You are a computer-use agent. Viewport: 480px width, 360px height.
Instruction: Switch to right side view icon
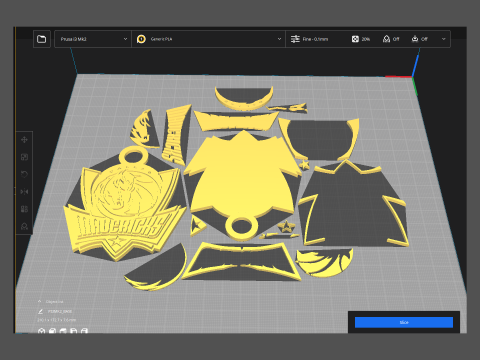pyautogui.click(x=84, y=331)
